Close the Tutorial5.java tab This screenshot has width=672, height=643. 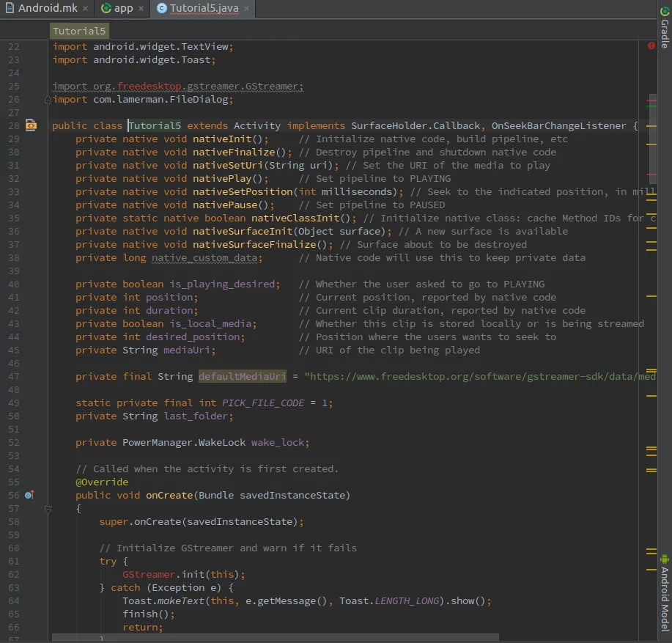pos(246,9)
